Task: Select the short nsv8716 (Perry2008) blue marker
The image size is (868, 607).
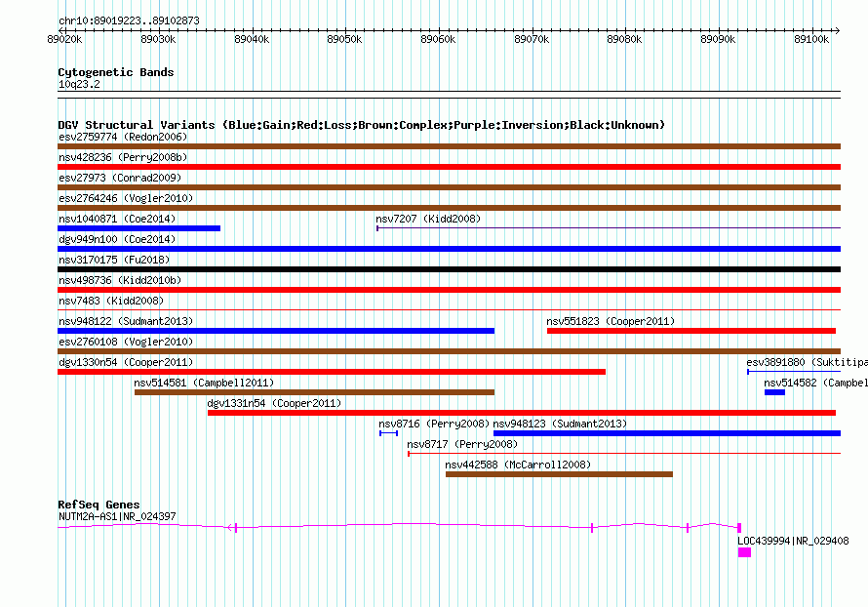Action: pos(388,433)
